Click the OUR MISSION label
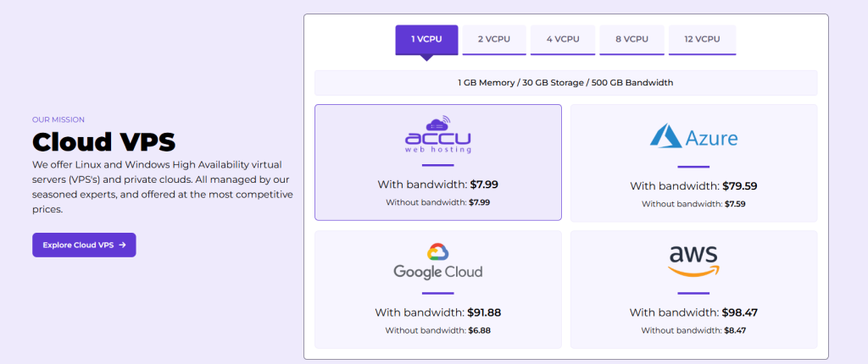The height and width of the screenshot is (364, 868). (x=58, y=119)
